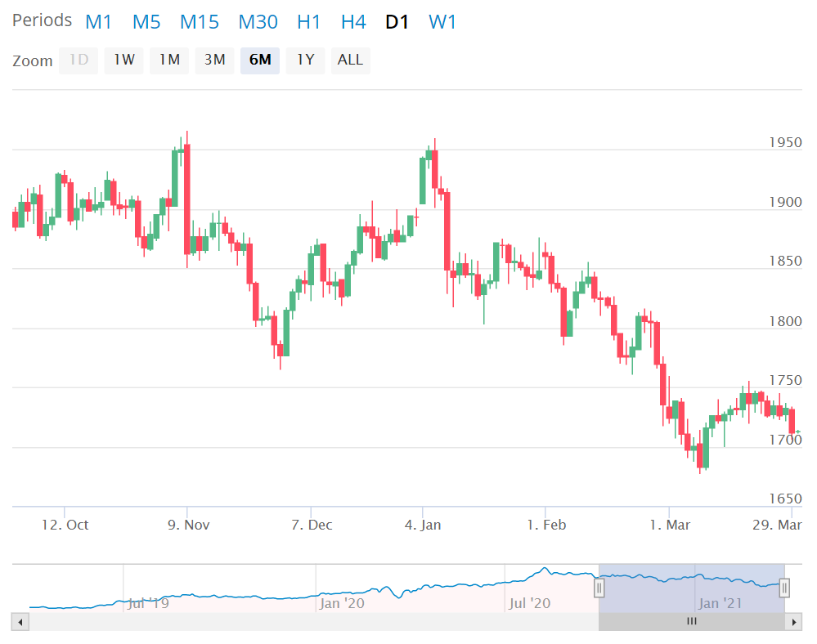Click the highlighted navigator selection area

click(x=692, y=588)
